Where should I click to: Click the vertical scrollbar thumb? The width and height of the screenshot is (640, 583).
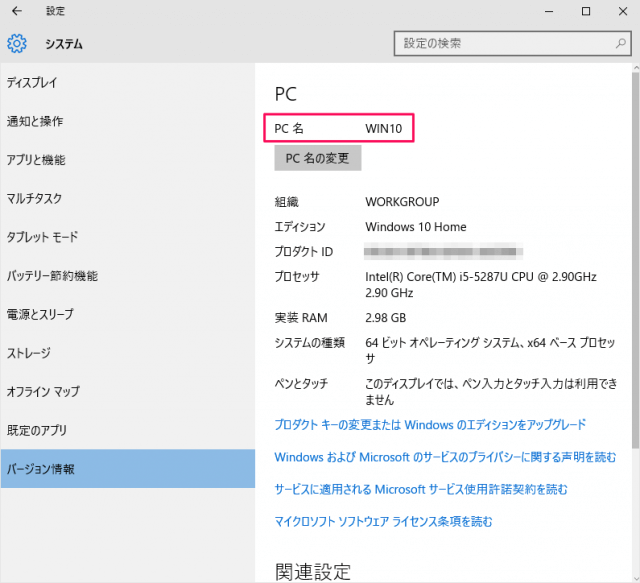click(x=636, y=260)
